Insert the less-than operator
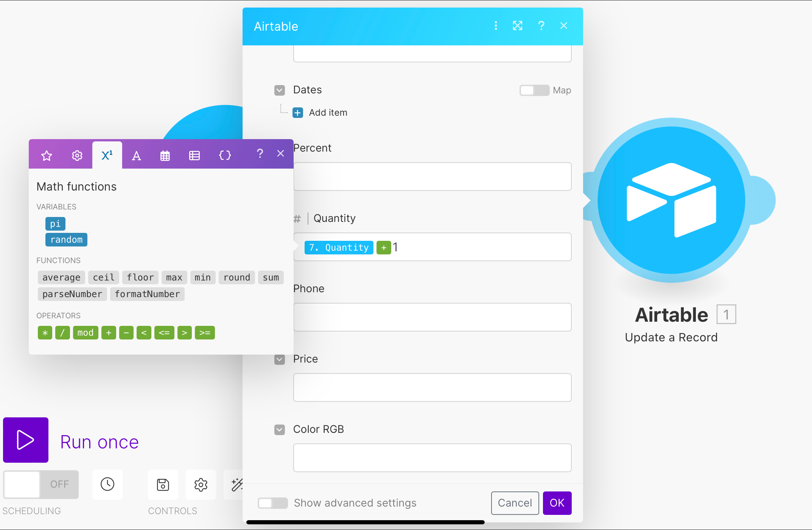812x530 pixels. (x=144, y=333)
